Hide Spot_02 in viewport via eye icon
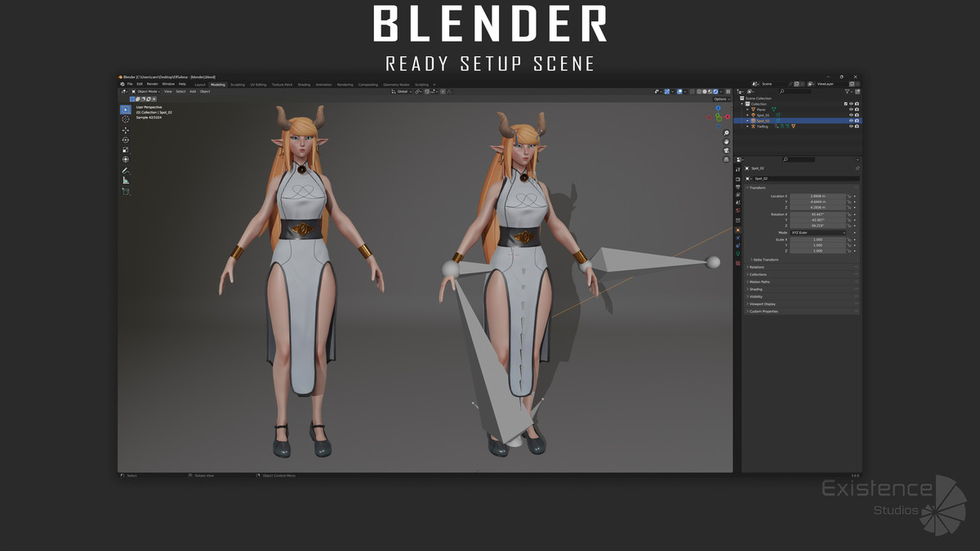Viewport: 980px width, 551px height. [851, 121]
